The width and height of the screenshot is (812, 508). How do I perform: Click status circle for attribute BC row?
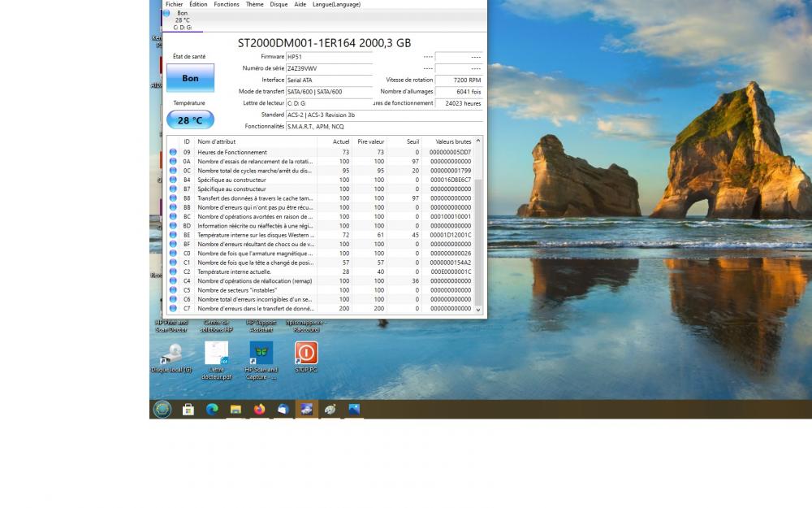(173, 217)
